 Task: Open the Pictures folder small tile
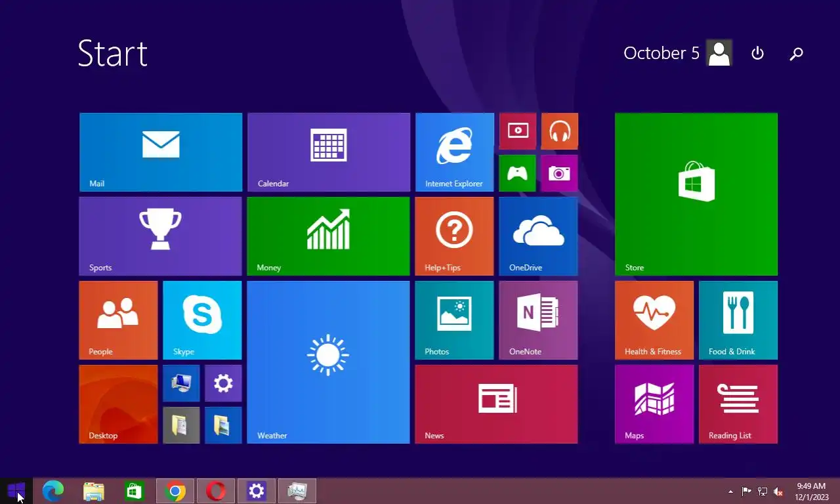tap(224, 425)
